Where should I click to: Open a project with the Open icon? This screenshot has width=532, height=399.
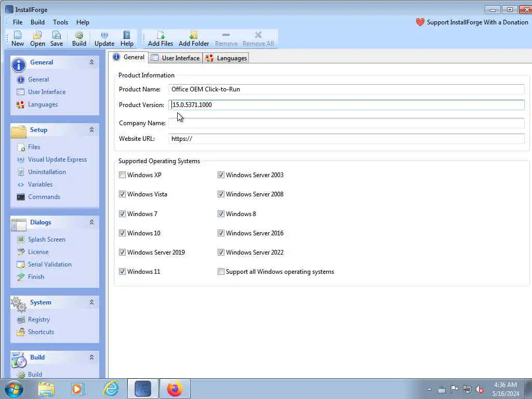tap(37, 38)
